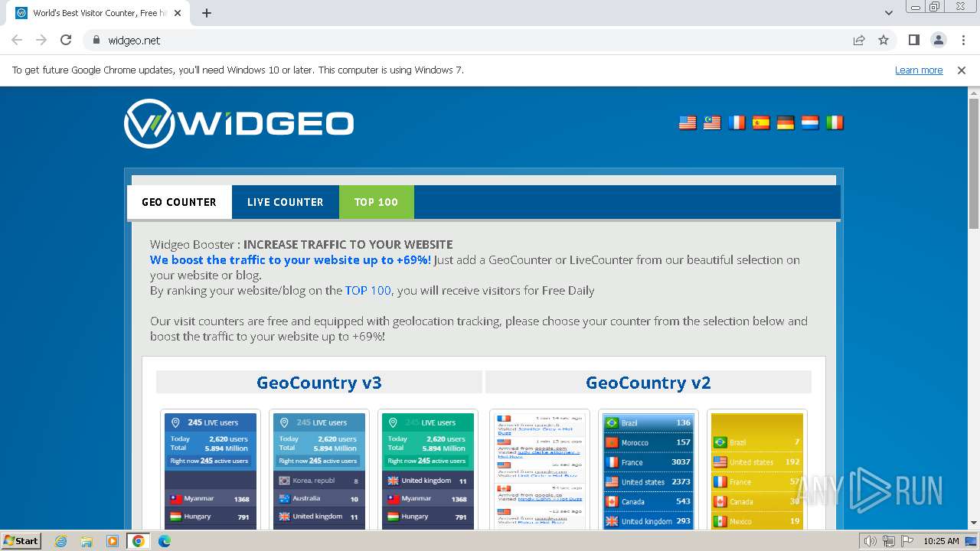Open Windows Explorer from taskbar
The width and height of the screenshot is (980, 551).
point(87,541)
